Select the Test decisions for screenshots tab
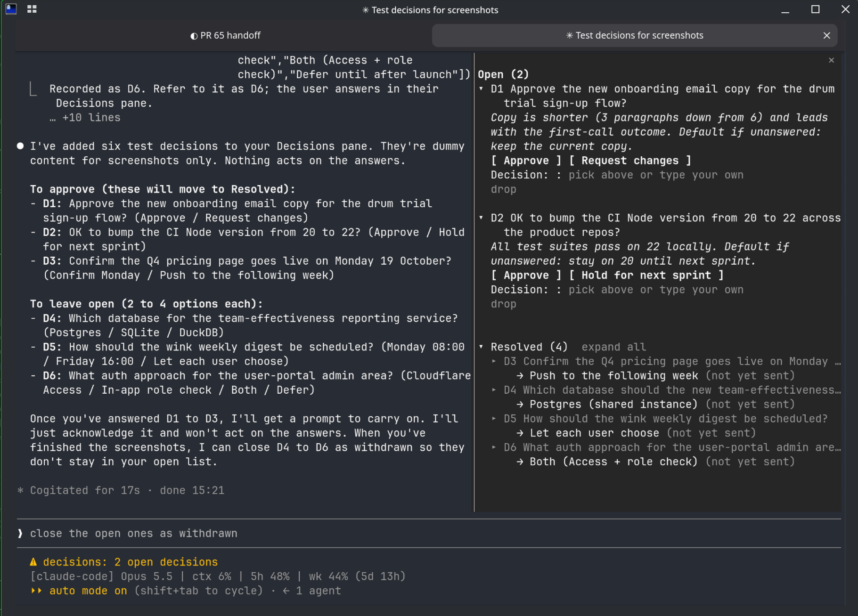Viewport: 858px width, 616px height. click(x=634, y=35)
